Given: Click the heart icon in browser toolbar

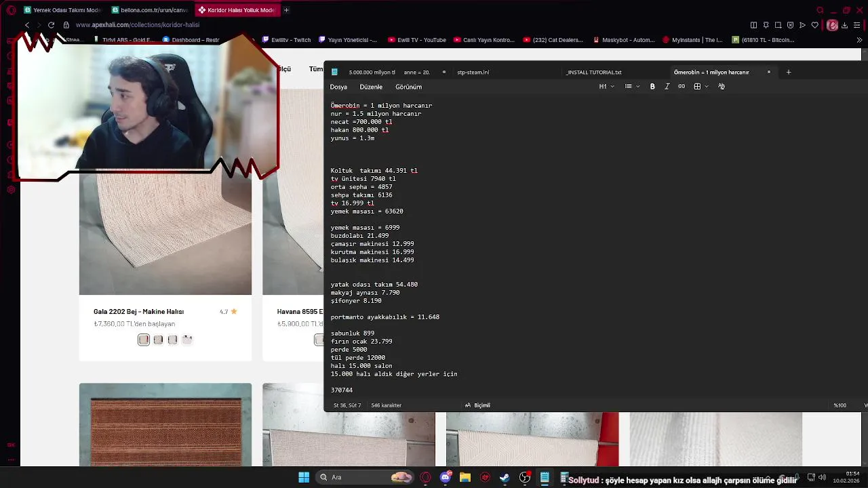Looking at the screenshot, I should [814, 25].
